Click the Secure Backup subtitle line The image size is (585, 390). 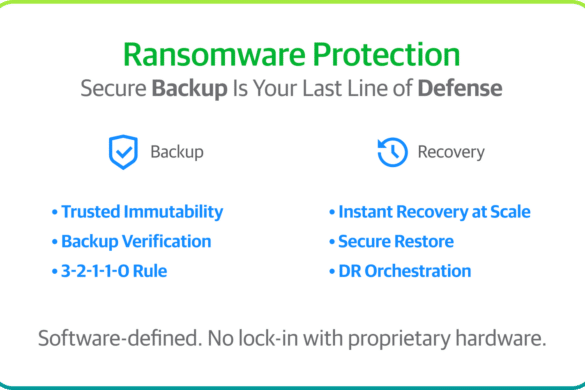click(291, 89)
